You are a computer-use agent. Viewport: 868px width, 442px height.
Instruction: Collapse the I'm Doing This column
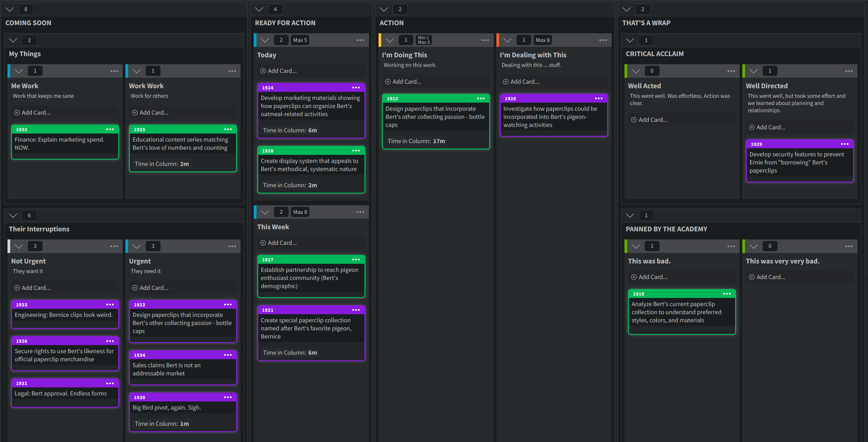point(390,40)
